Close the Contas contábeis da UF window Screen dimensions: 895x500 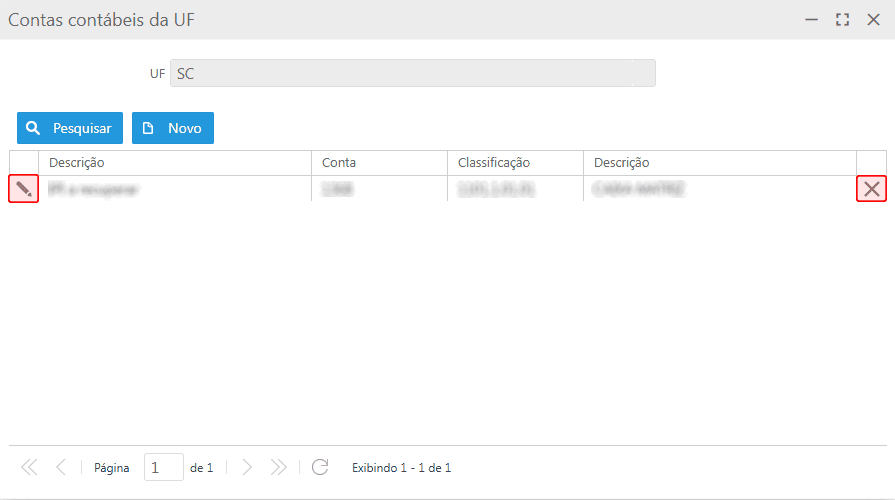pyautogui.click(x=873, y=19)
